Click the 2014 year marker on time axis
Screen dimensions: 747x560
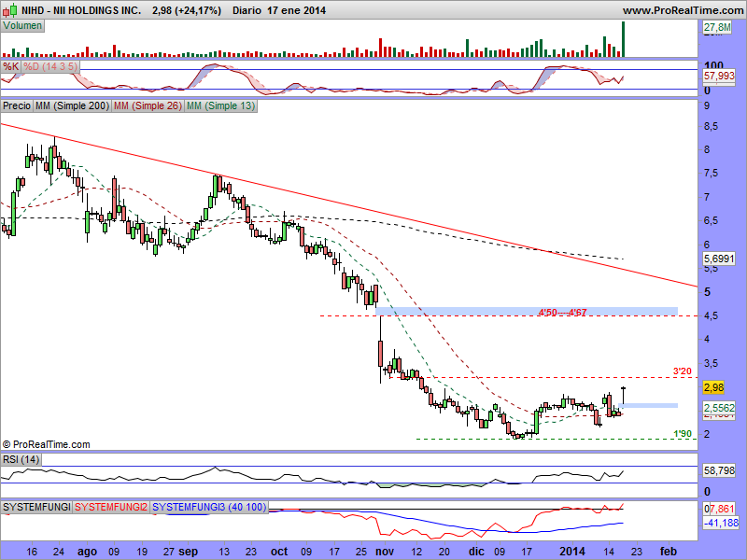click(x=572, y=552)
